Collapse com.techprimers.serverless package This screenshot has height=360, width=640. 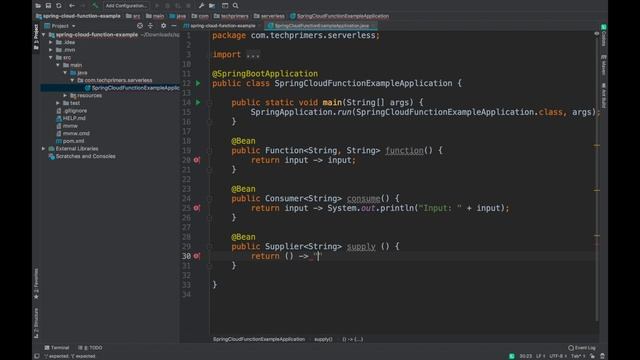[72, 80]
